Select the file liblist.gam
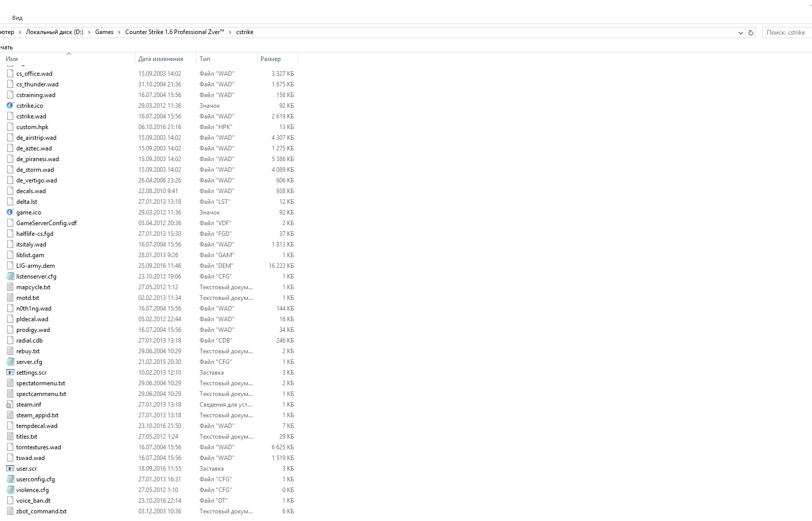This screenshot has width=812, height=521. 30,255
